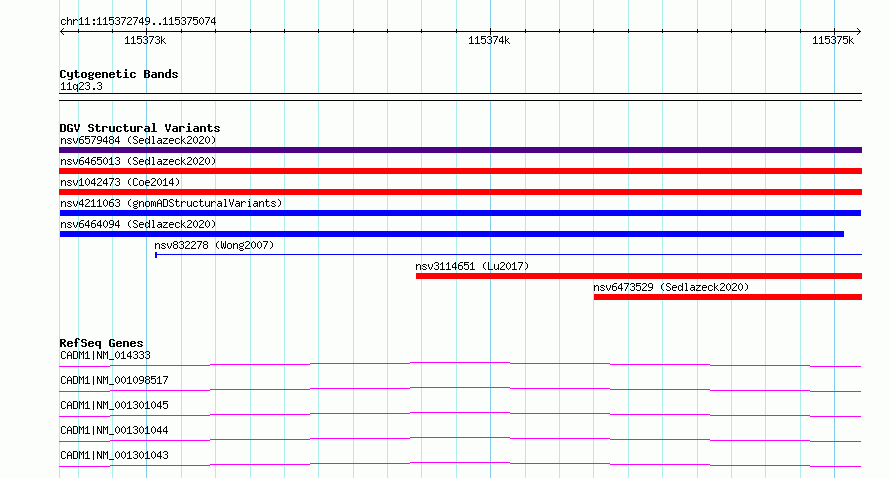Click the red nsv6465013 variant bar
The height and width of the screenshot is (478, 890).
[460, 171]
